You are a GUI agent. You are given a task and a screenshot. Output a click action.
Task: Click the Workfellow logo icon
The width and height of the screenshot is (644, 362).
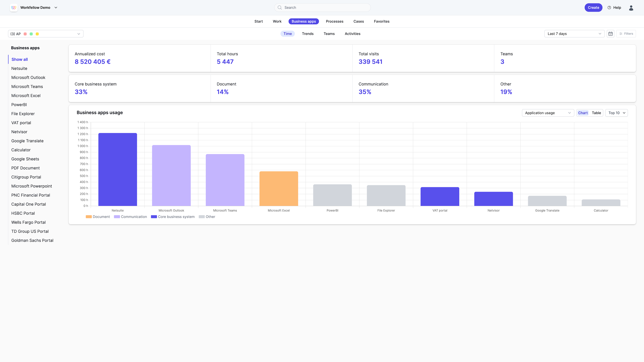point(14,8)
